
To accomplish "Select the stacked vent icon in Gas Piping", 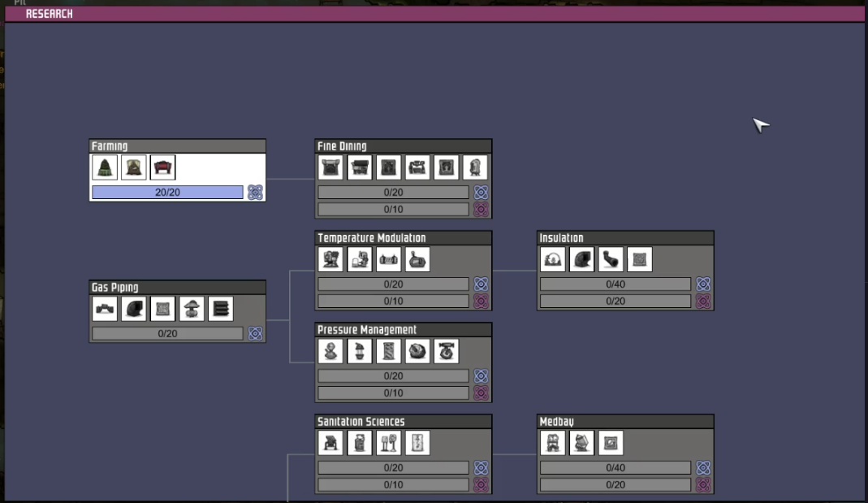I will [x=220, y=309].
